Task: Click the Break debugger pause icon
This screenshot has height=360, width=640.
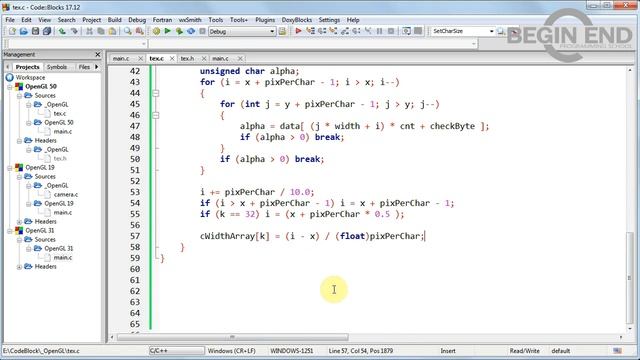Action: click(x=379, y=31)
